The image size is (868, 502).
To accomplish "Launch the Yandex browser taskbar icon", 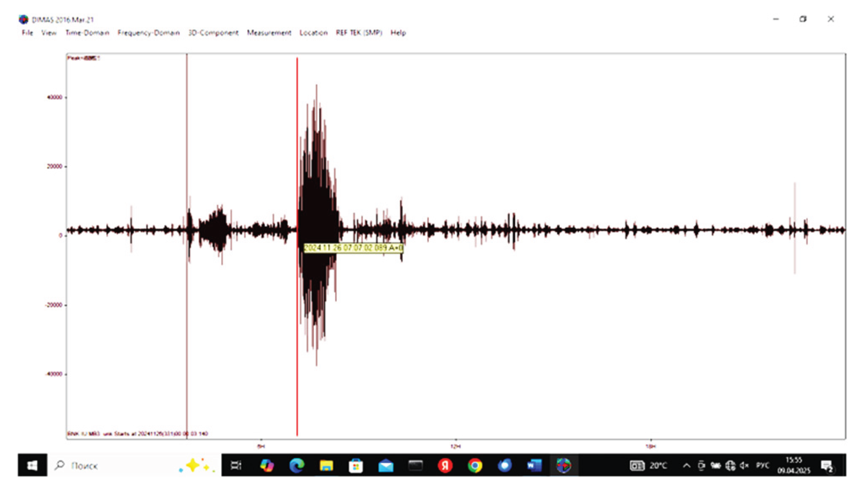I will coord(445,465).
